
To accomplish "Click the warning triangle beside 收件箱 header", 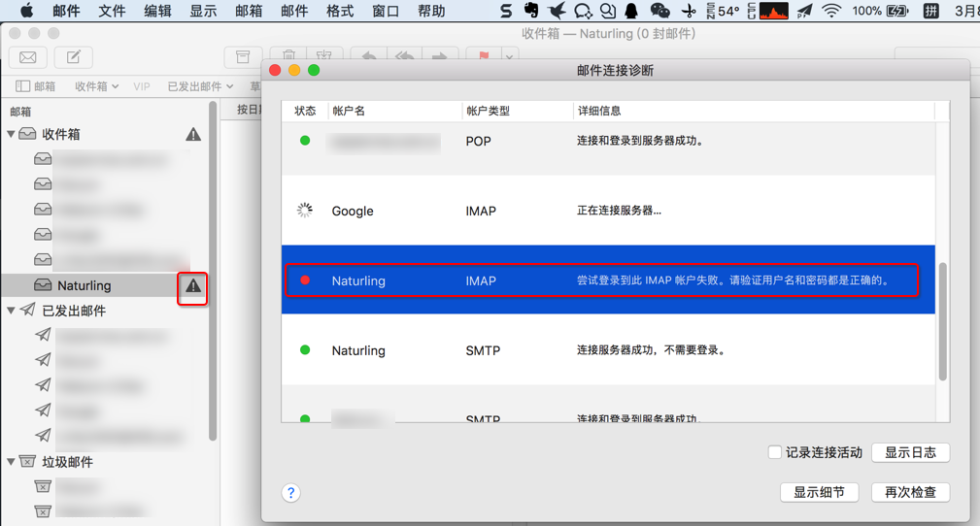I will pyautogui.click(x=193, y=134).
